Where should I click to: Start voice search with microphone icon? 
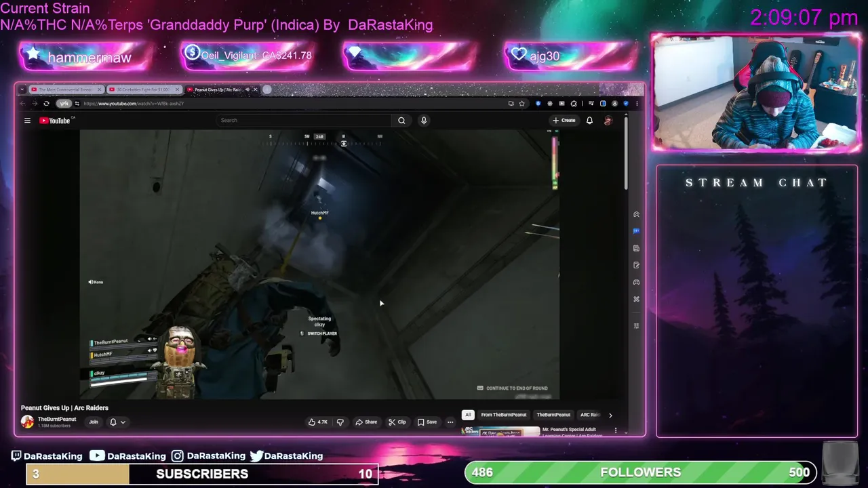424,121
